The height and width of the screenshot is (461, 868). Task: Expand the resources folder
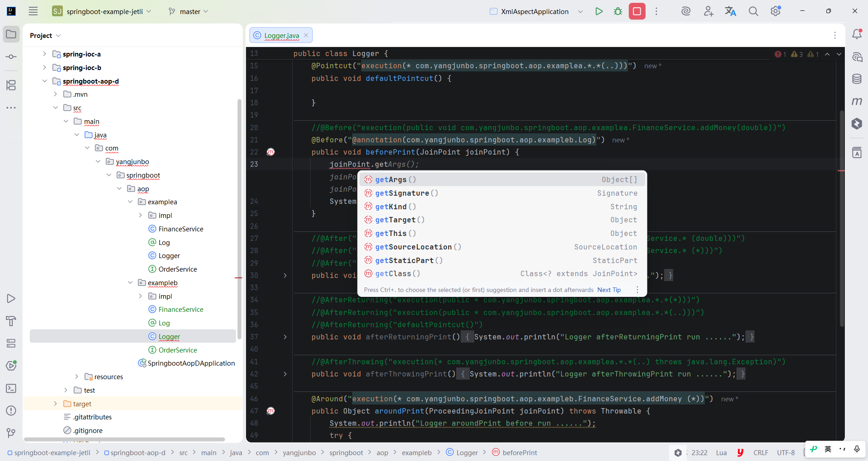pos(76,376)
